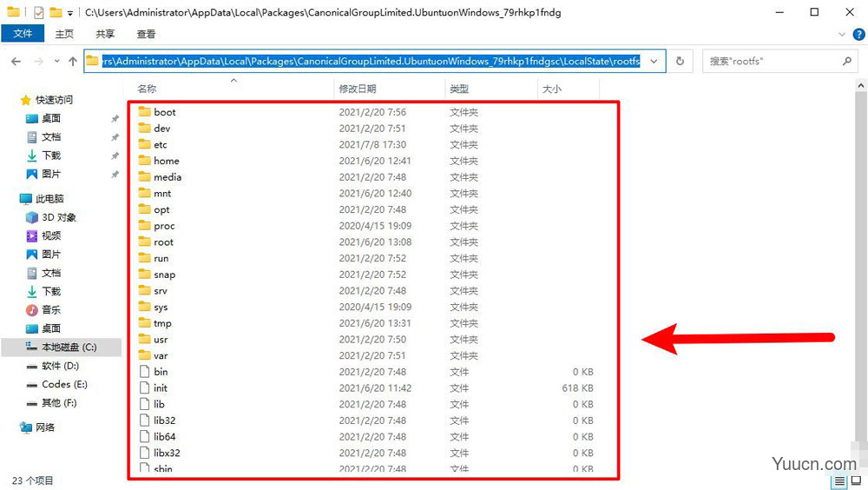Expand the address bar history dropdown
Screen dimensions: 868x490
(654, 61)
